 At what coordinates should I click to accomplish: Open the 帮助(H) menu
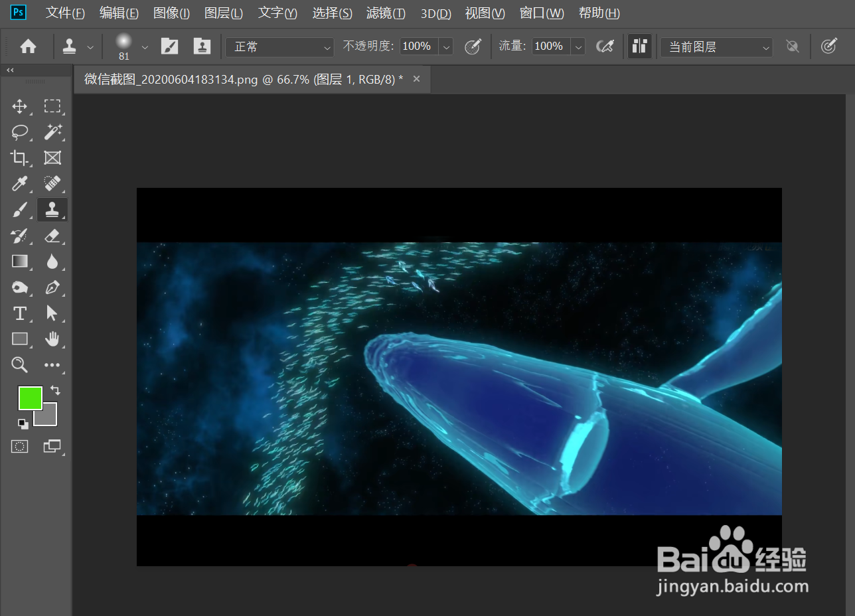[599, 13]
